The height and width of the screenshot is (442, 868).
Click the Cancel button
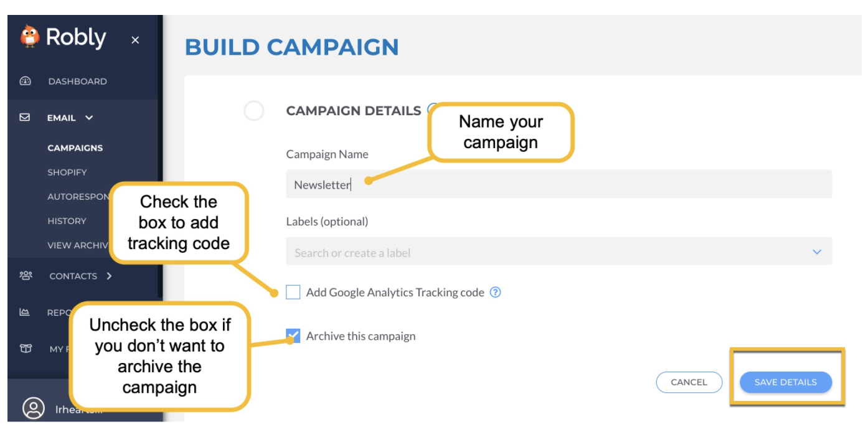pos(689,382)
